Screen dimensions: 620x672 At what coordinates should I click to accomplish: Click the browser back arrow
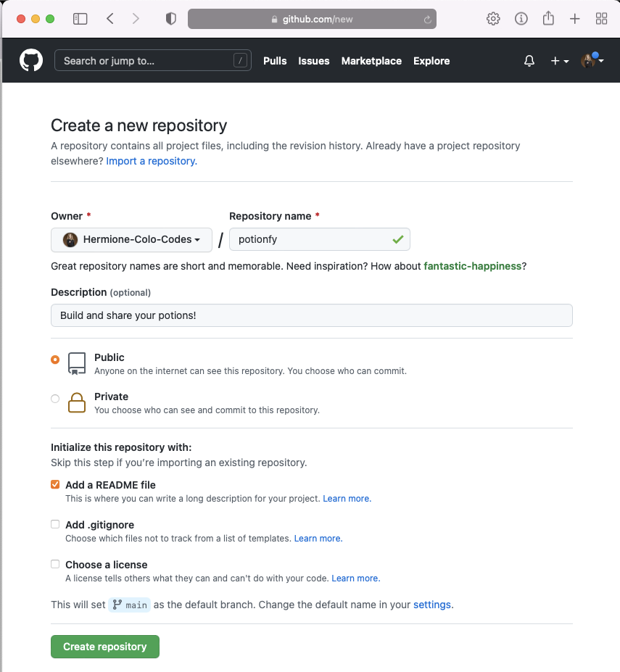click(x=110, y=19)
